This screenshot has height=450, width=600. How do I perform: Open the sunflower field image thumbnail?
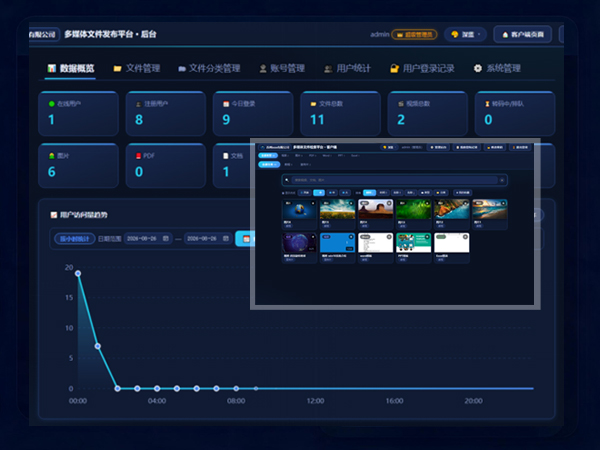(x=338, y=209)
